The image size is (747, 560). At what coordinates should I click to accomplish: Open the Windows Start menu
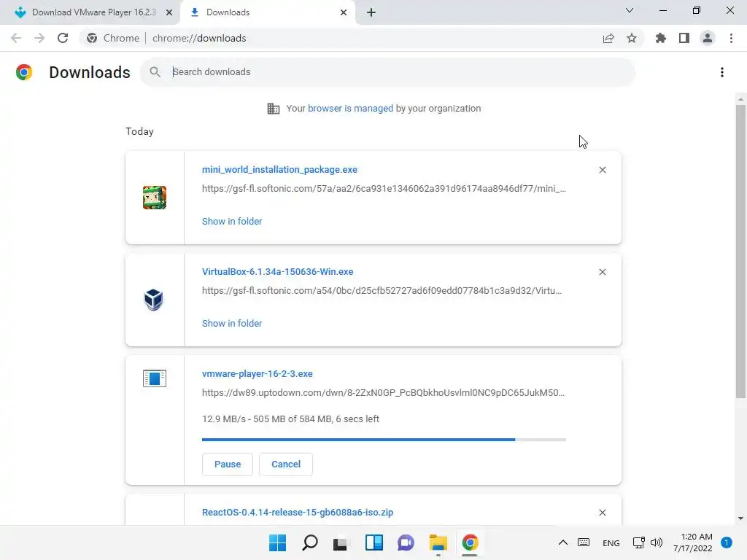coord(277,542)
